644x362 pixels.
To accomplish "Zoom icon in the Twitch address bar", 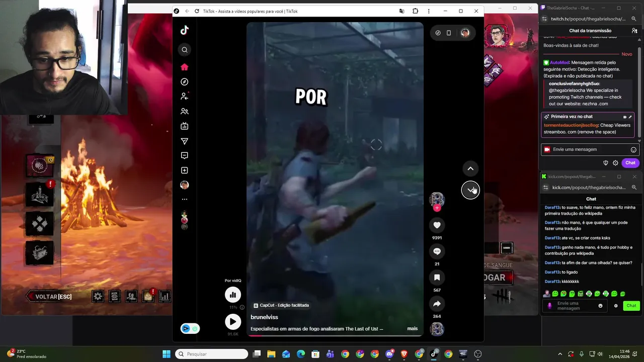I will 634,19.
